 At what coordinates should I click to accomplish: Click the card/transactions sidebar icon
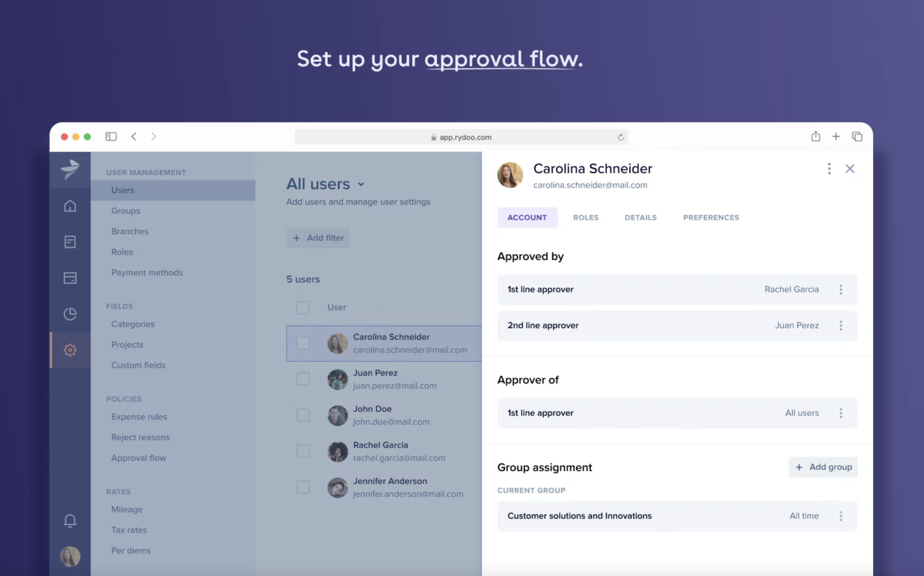[x=70, y=278]
